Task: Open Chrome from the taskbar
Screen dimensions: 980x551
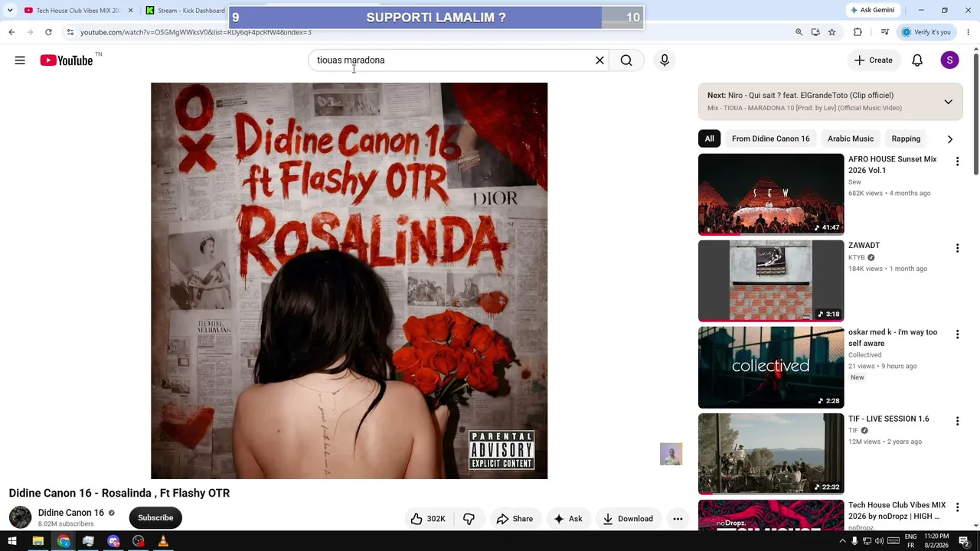Action: point(63,542)
